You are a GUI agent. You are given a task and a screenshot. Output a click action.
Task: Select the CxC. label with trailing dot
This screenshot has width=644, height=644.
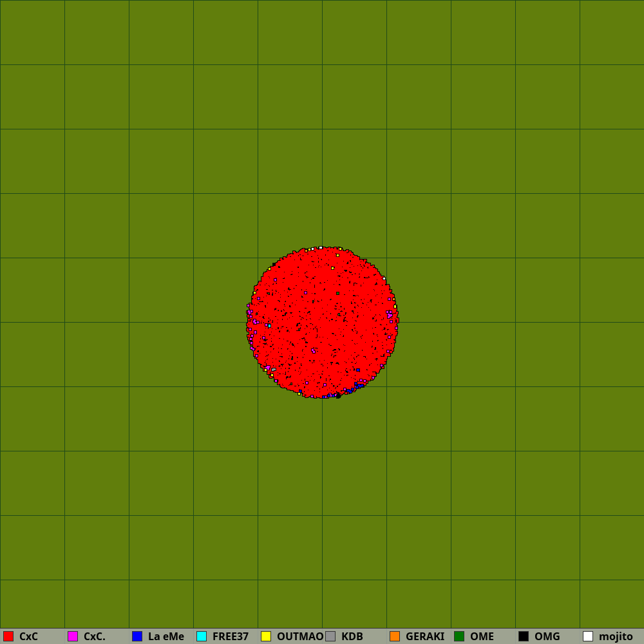(95, 637)
